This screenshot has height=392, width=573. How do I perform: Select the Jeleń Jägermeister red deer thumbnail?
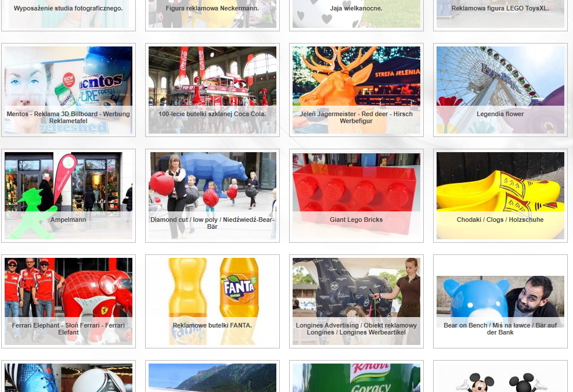pyautogui.click(x=356, y=90)
